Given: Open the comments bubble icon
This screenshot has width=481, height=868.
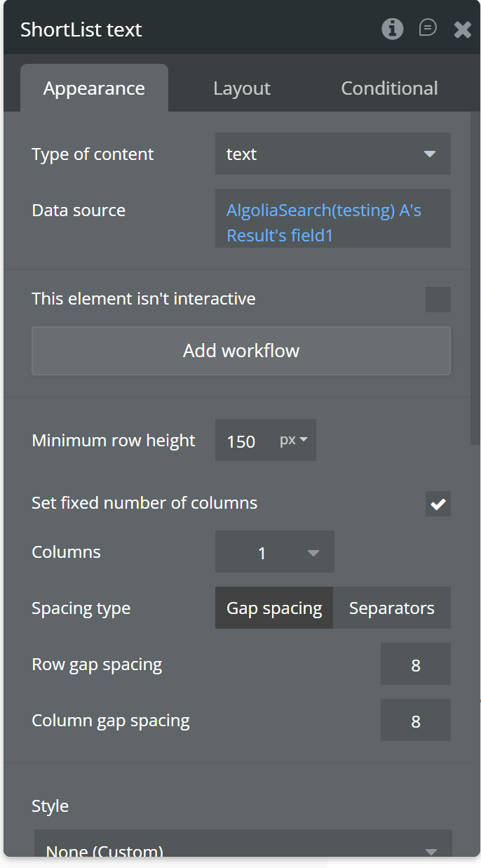Looking at the screenshot, I should pos(428,28).
